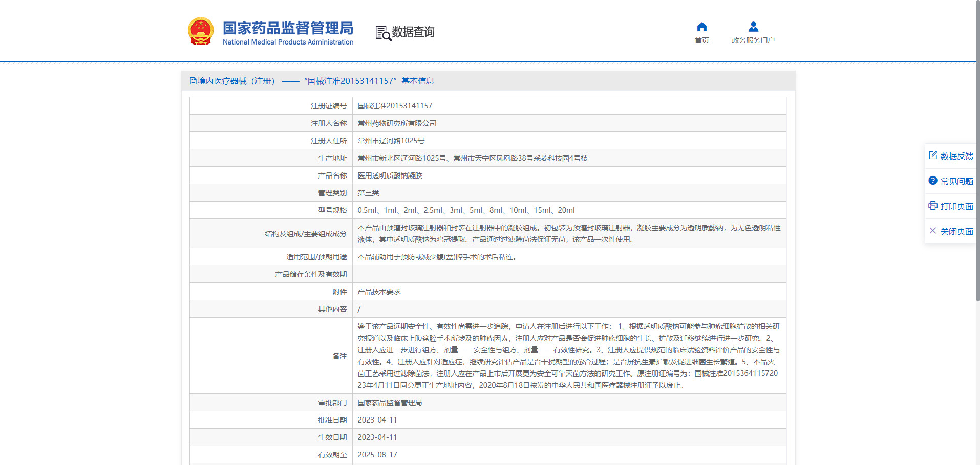Click the 附件 label
Image resolution: width=980 pixels, height=465 pixels.
coord(339,292)
